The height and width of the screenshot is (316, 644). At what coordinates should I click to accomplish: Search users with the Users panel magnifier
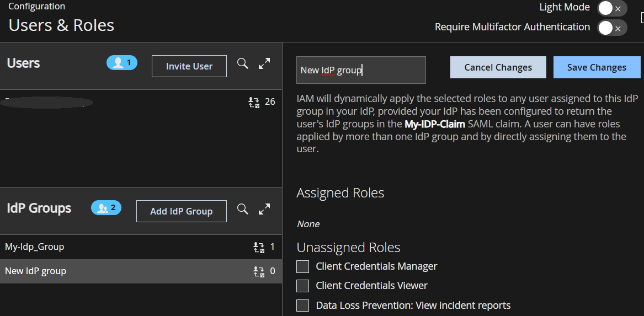[x=243, y=63]
